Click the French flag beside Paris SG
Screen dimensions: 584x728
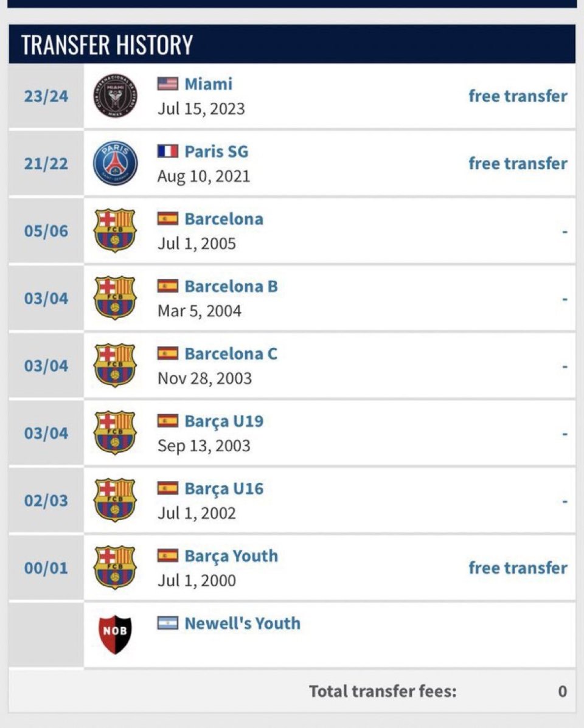[168, 151]
